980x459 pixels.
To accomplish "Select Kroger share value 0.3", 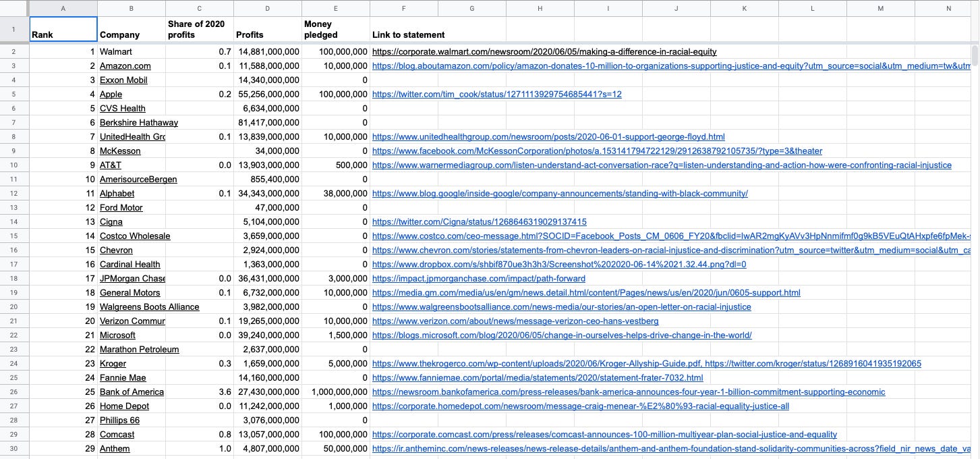I will coord(200,364).
